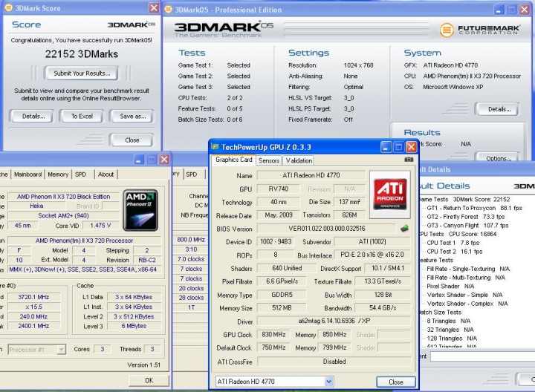The height and width of the screenshot is (392, 535).
Task: Click Memory Type GDDR5 value
Action: [282, 295]
